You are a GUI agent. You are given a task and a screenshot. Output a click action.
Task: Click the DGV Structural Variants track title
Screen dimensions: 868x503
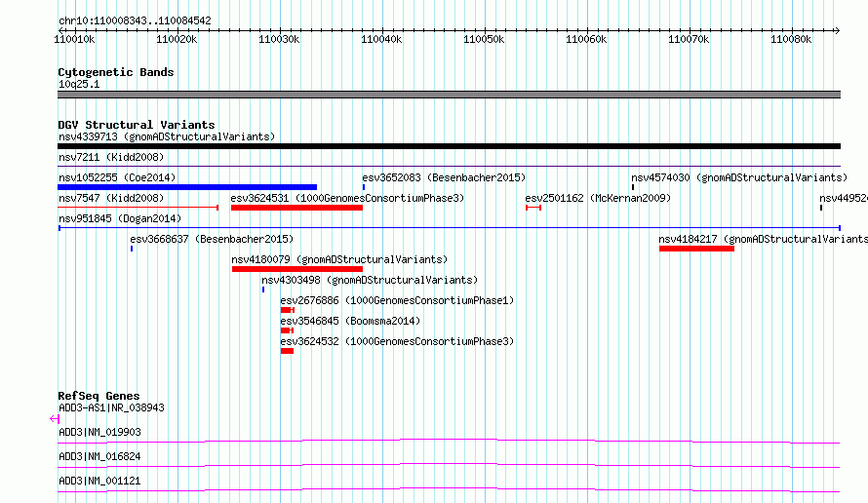[x=137, y=125]
